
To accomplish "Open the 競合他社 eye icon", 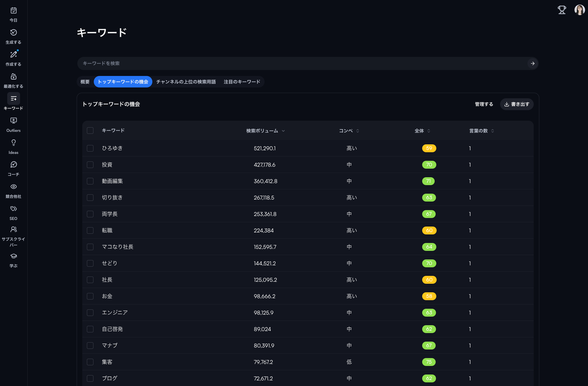I will coord(13,187).
